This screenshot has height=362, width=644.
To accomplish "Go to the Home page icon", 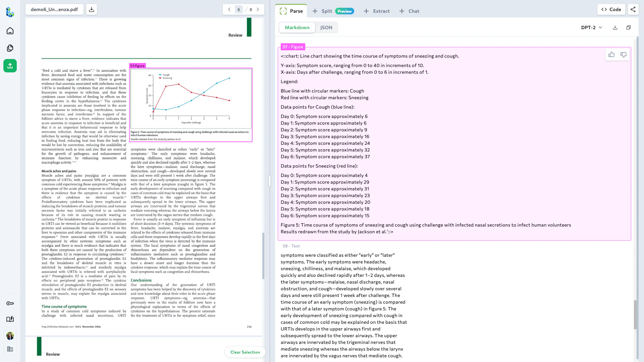I will click(x=10, y=31).
